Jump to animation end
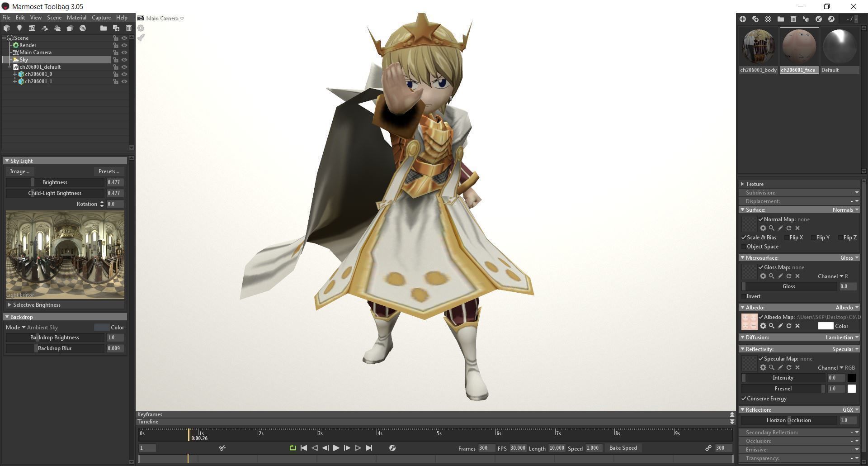868x466 pixels. [x=369, y=448]
